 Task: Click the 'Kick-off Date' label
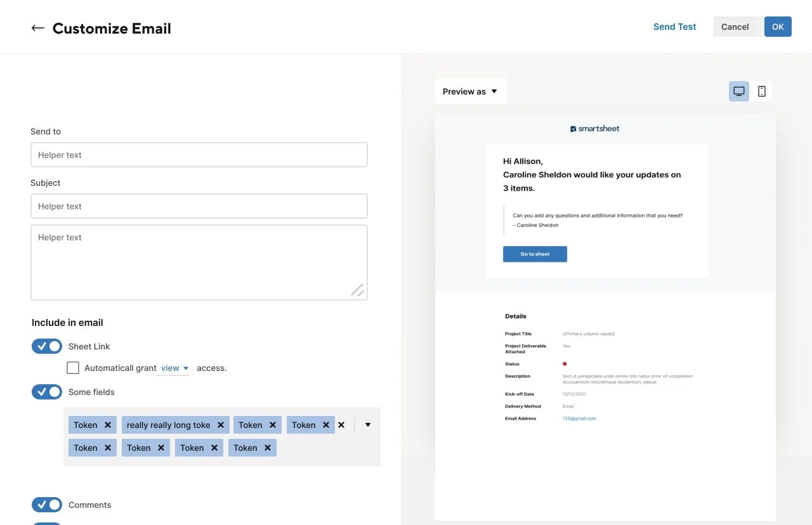coord(520,394)
